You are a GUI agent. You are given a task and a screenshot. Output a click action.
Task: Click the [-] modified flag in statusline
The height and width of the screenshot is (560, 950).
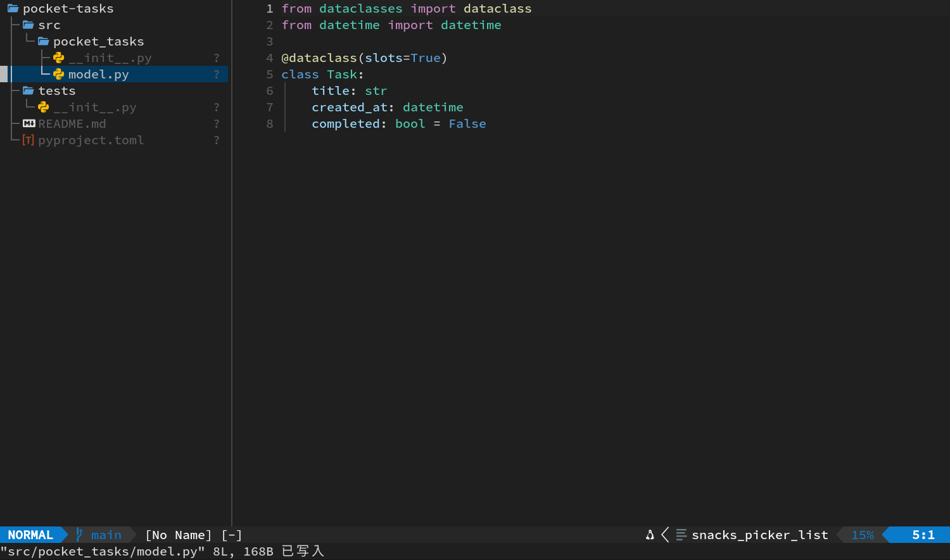pyautogui.click(x=232, y=535)
